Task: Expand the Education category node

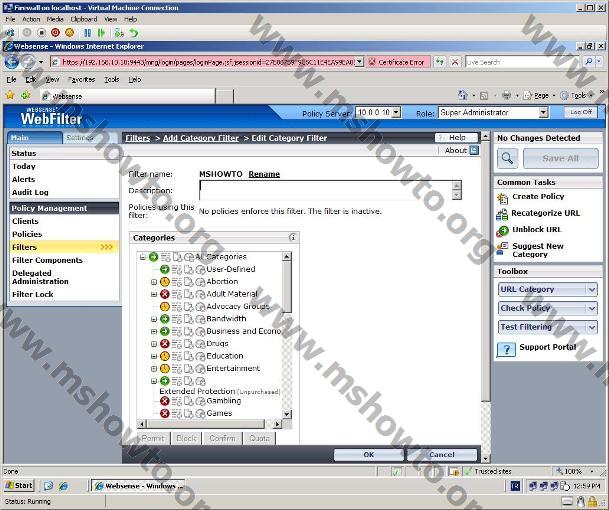Action: click(154, 356)
